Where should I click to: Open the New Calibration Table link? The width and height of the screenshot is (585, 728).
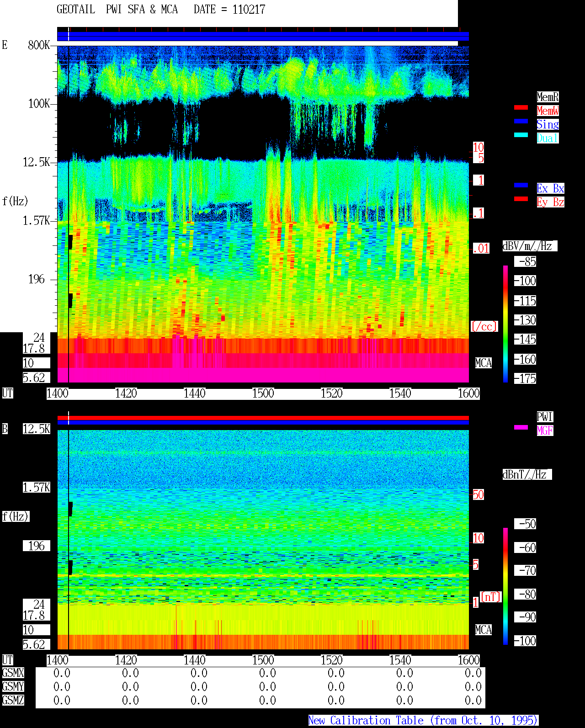point(423,720)
